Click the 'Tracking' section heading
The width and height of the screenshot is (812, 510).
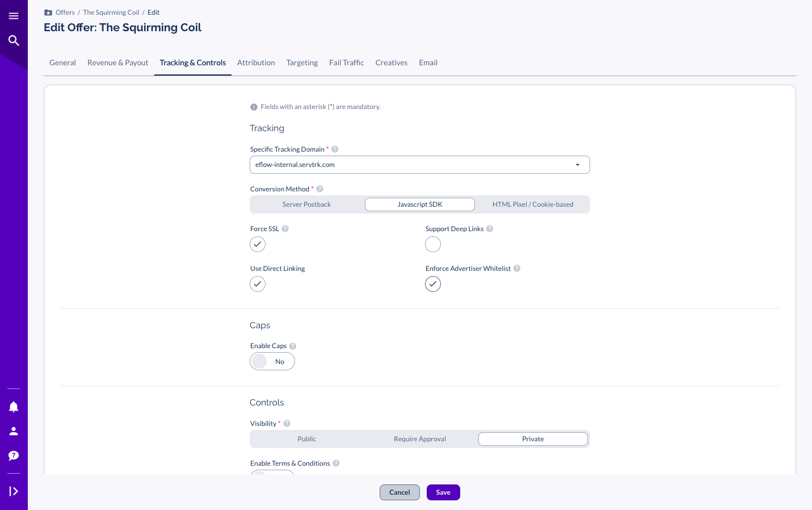267,128
